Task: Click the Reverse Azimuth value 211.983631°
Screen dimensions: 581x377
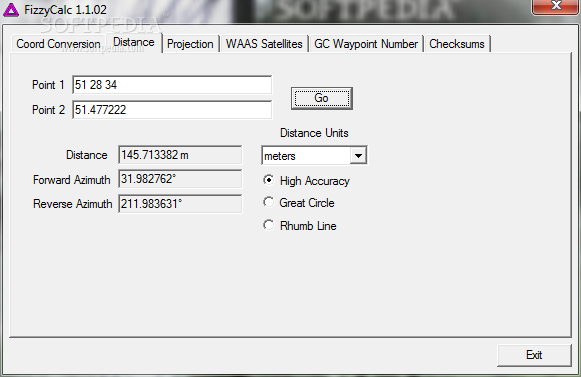Action: (x=180, y=204)
